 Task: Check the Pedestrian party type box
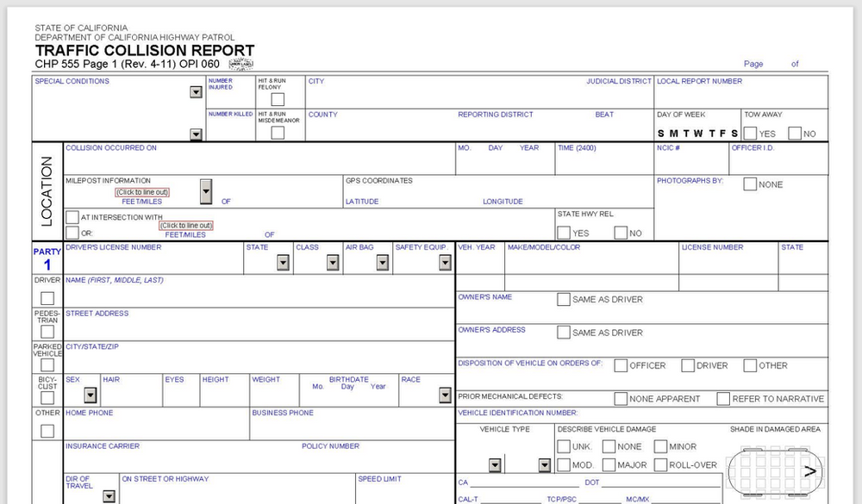pyautogui.click(x=47, y=332)
